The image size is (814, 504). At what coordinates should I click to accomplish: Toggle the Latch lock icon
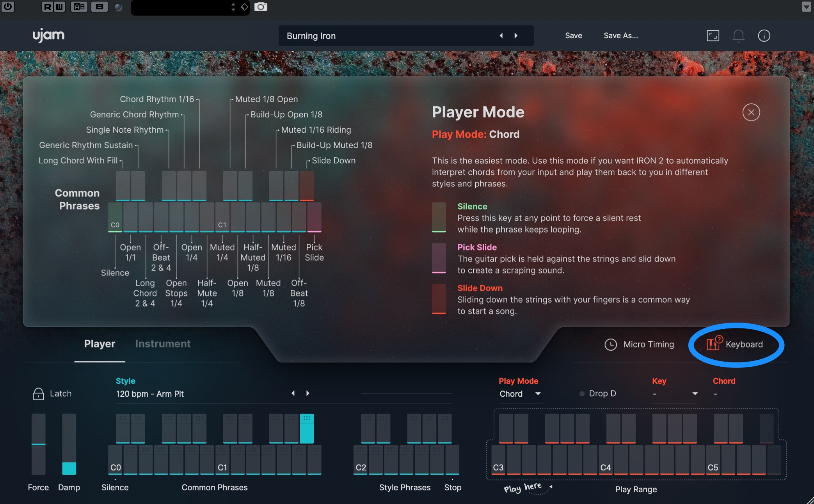point(38,394)
